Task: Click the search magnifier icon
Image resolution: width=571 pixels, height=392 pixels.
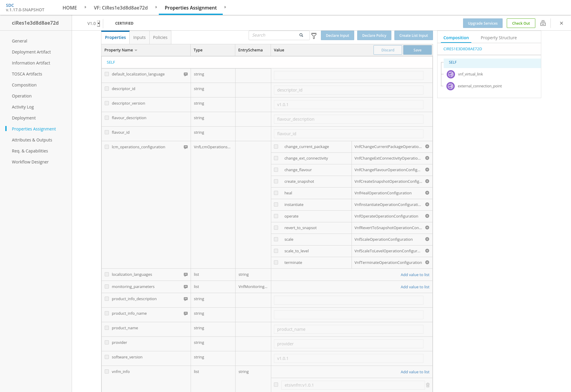Action: [x=301, y=35]
